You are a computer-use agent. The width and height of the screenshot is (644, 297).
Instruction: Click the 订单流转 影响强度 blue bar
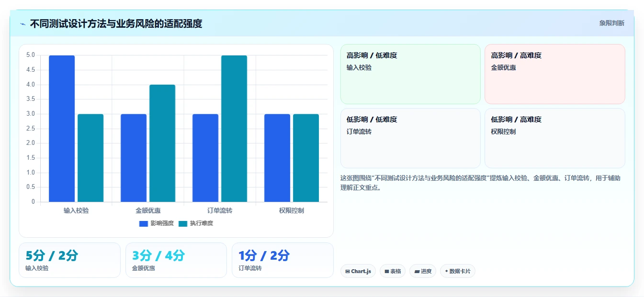pyautogui.click(x=205, y=158)
